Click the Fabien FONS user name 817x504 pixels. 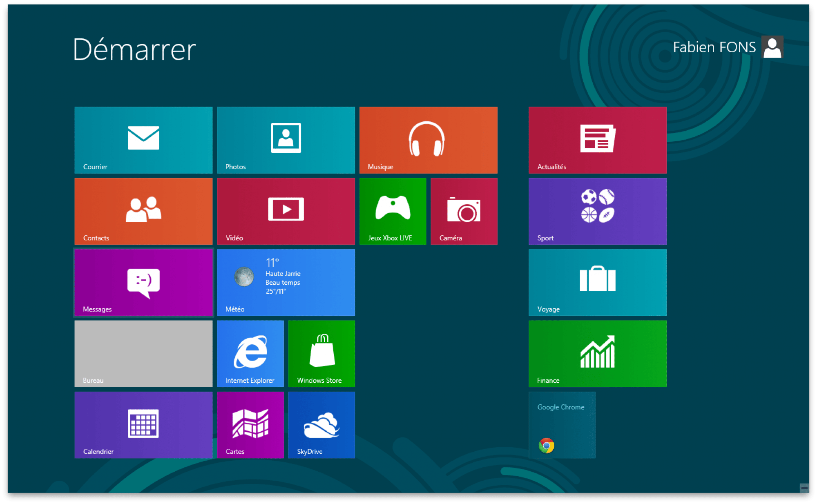click(x=714, y=47)
